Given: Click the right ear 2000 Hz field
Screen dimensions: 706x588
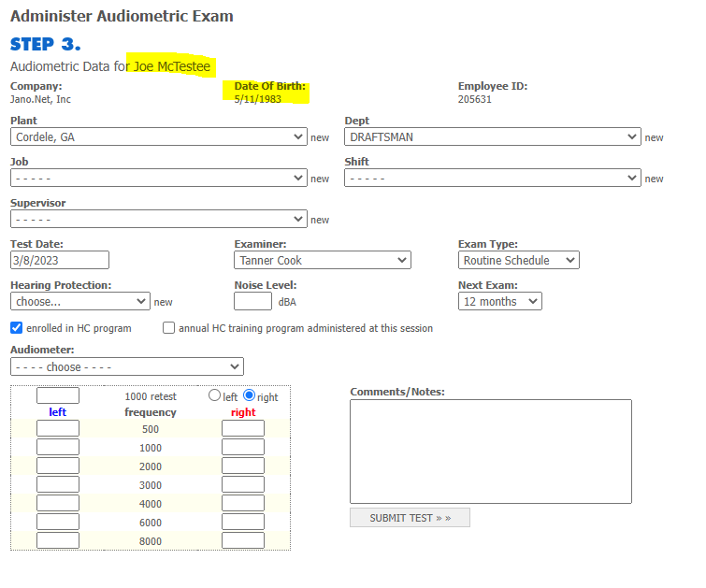Looking at the screenshot, I should 243,466.
